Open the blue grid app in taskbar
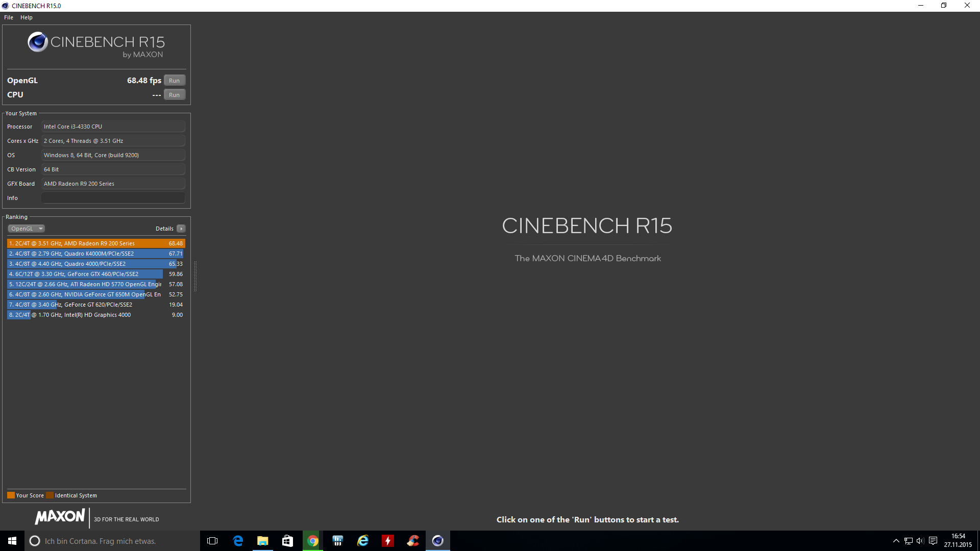The width and height of the screenshot is (980, 551). [338, 541]
